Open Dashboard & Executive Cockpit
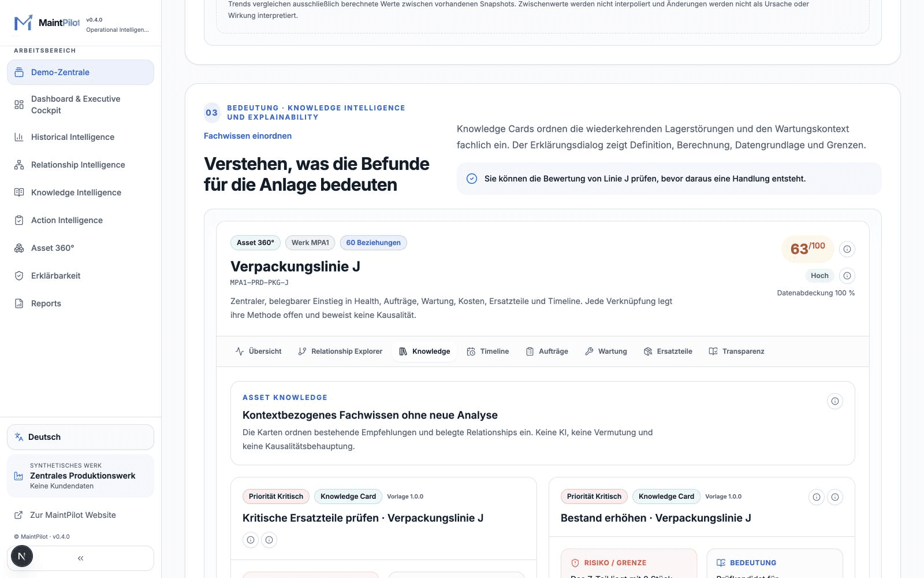 click(x=80, y=105)
